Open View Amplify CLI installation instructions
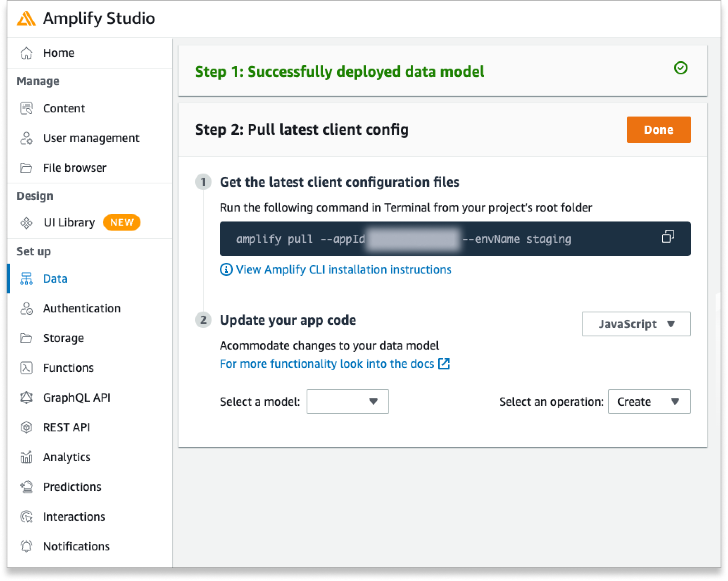728x581 pixels. tap(343, 269)
